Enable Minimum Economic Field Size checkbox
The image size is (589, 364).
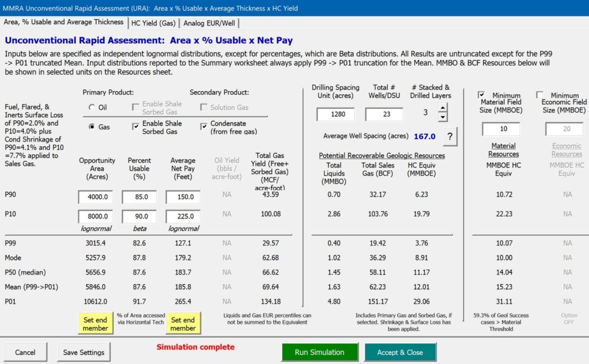click(x=540, y=95)
